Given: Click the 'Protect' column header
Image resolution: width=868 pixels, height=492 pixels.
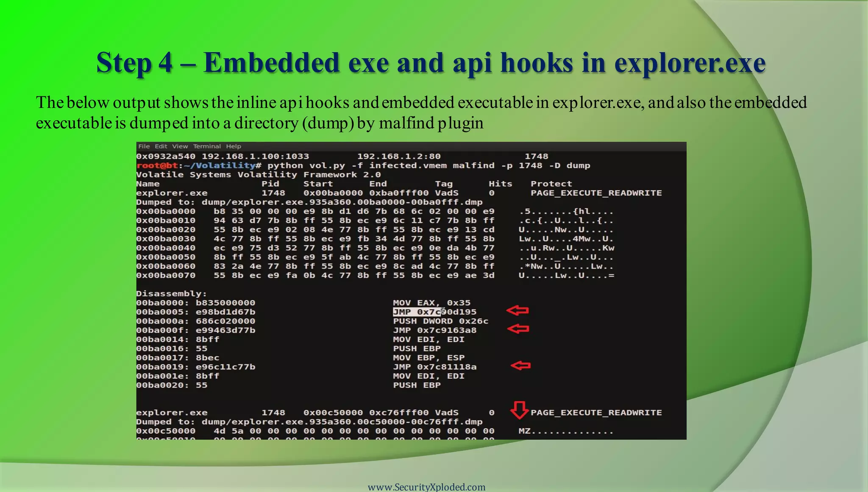Looking at the screenshot, I should pos(551,184).
